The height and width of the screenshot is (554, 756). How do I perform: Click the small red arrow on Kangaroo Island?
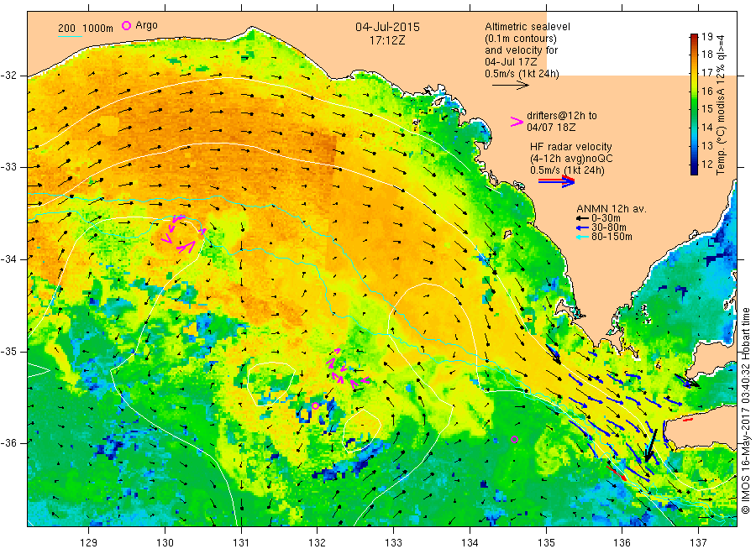(688, 420)
